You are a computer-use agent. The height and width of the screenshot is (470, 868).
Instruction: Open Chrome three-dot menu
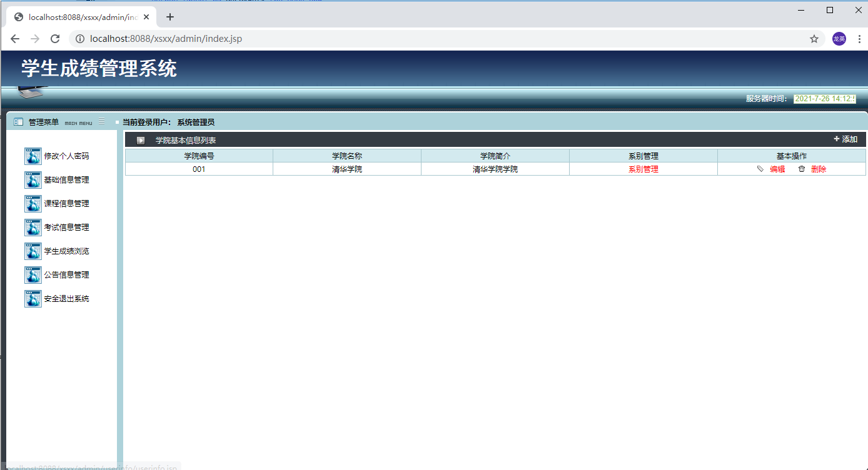(x=859, y=39)
